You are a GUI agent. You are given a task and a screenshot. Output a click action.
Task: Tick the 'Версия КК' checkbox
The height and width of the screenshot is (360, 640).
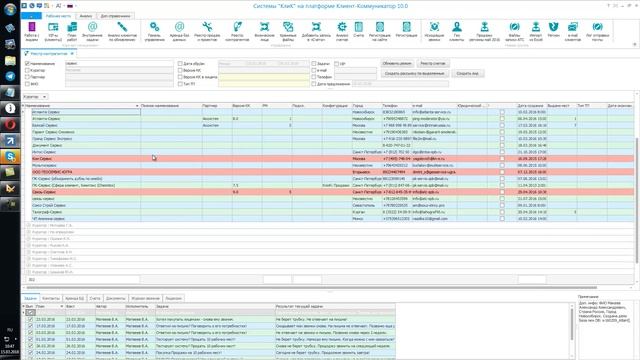tap(180, 70)
